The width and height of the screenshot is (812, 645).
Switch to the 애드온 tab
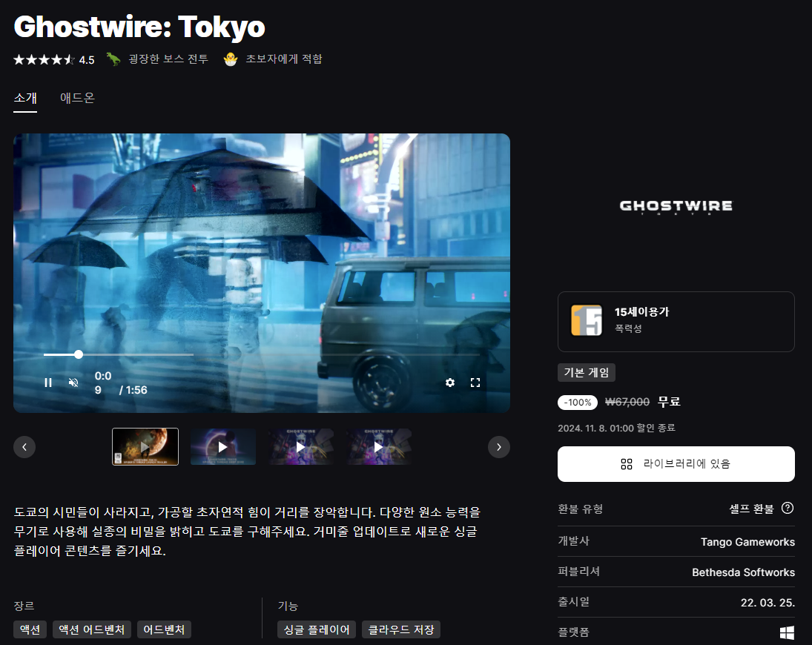[77, 99]
